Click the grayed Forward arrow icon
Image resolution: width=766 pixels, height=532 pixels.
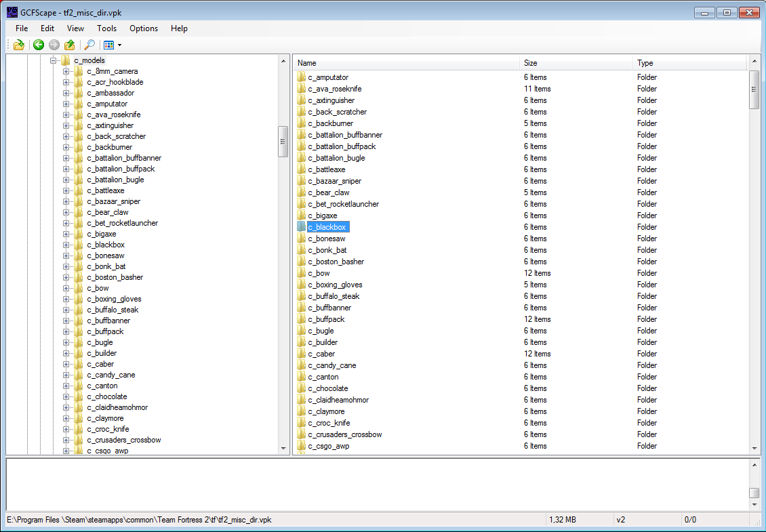[54, 45]
